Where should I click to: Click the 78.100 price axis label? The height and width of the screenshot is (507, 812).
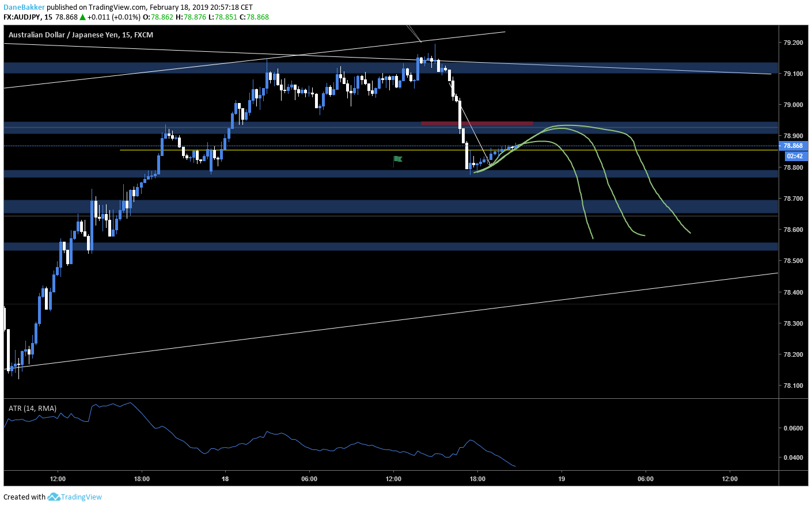coord(793,386)
